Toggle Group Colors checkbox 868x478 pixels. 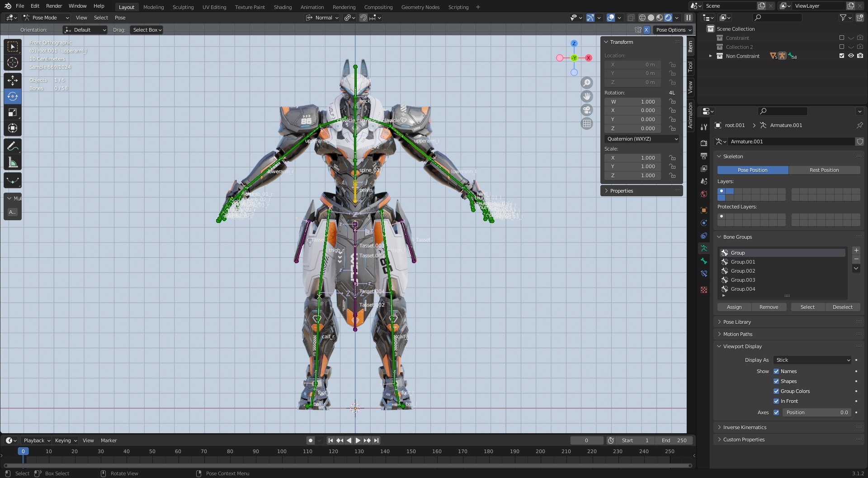(x=776, y=391)
